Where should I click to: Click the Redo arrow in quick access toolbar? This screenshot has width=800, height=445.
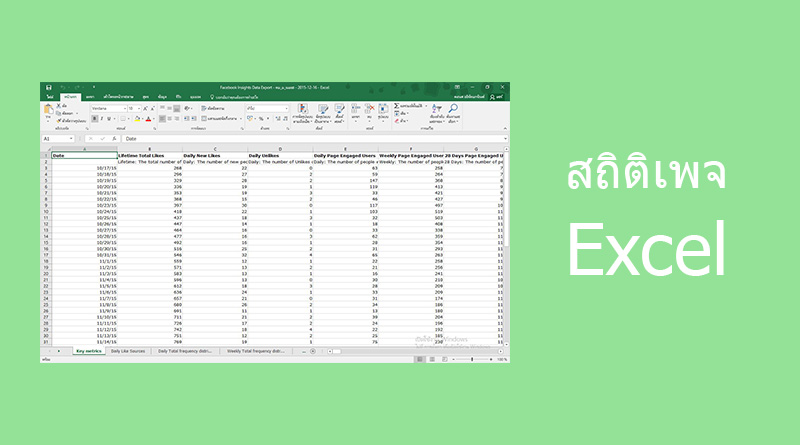(77, 87)
